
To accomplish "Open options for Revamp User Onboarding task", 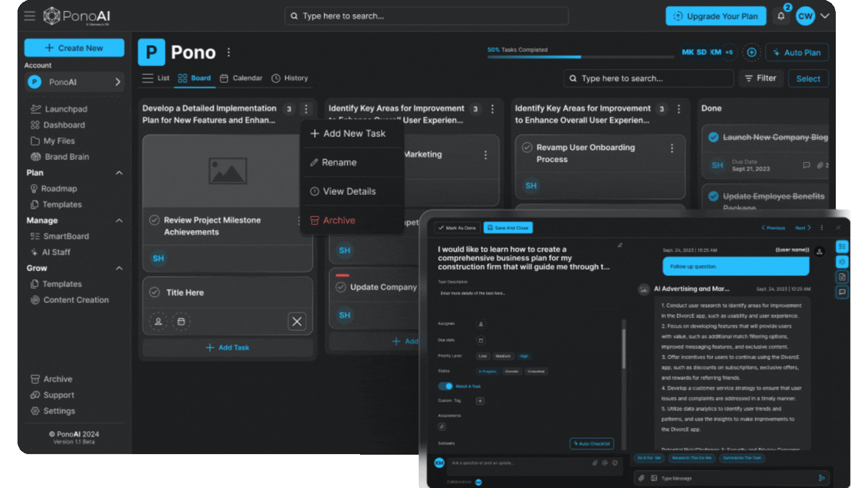I will (x=672, y=148).
